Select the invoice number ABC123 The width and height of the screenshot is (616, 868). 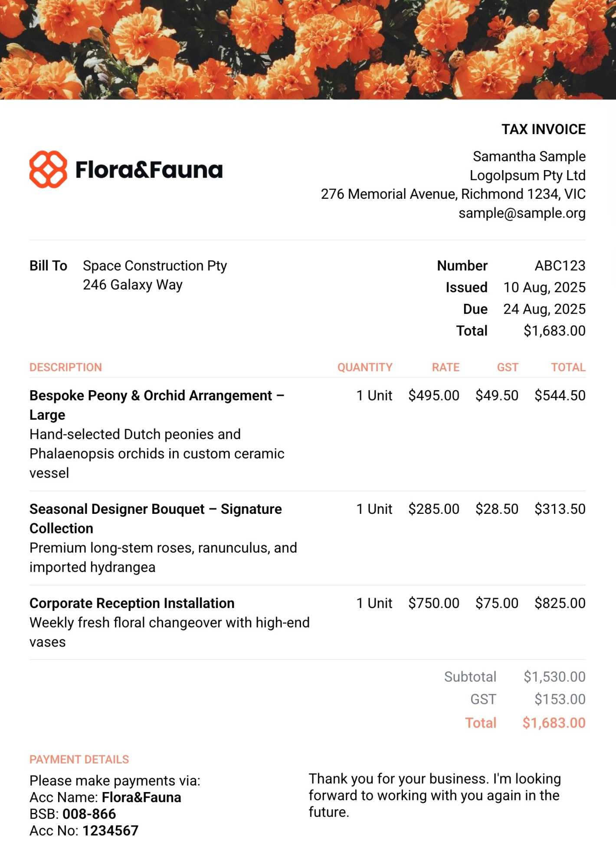pyautogui.click(x=560, y=266)
